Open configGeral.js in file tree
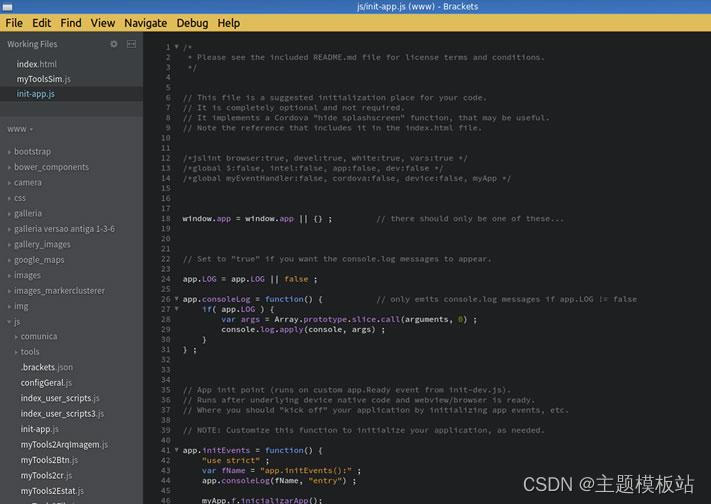Screen dimensions: 711x504 click(x=46, y=383)
